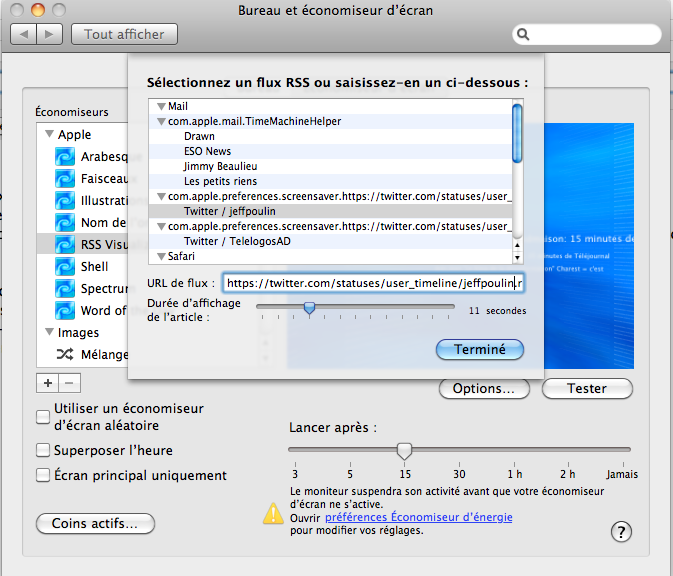
Task: Click into the URL de flux field
Action: [372, 283]
